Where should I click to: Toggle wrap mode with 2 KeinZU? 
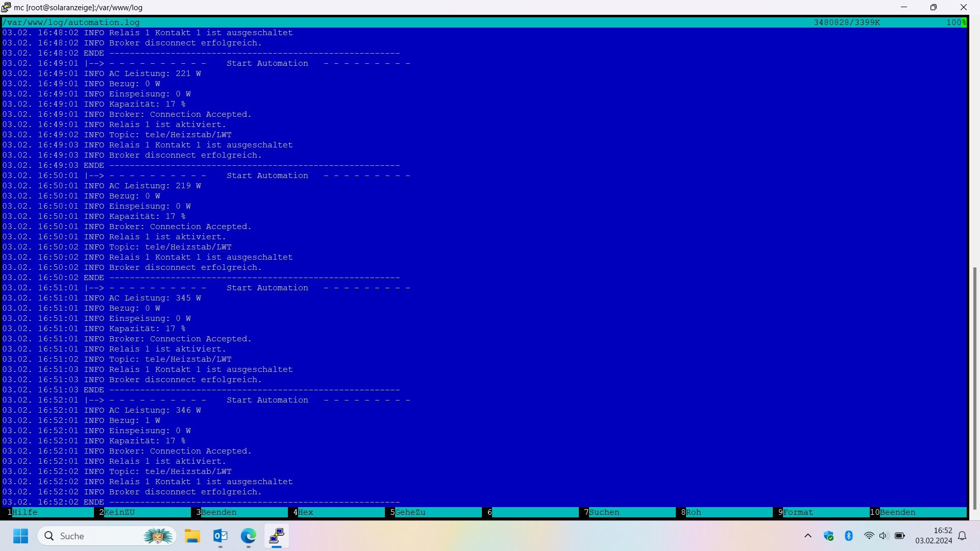click(119, 512)
